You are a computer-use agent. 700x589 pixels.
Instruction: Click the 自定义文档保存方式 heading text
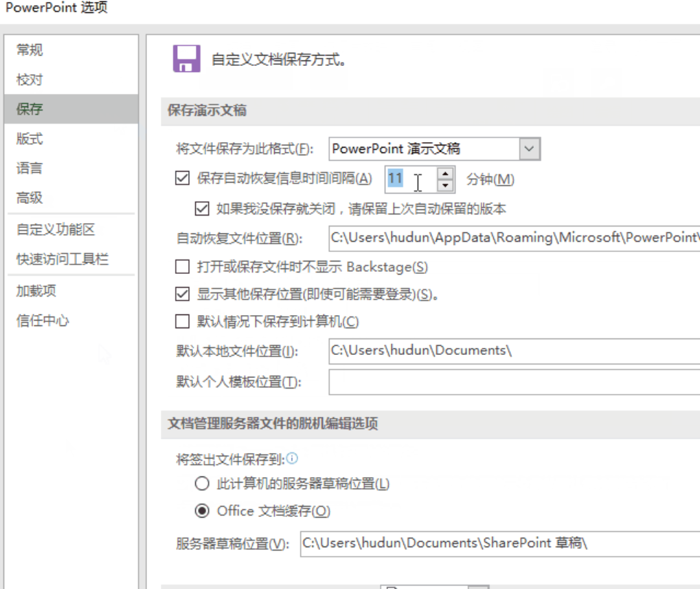(x=278, y=59)
